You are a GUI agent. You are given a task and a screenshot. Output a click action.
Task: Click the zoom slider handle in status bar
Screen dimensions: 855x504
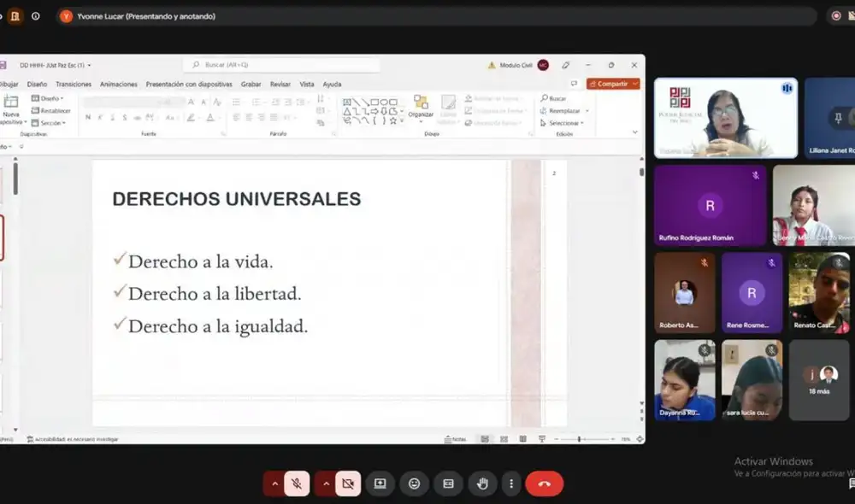click(x=579, y=438)
